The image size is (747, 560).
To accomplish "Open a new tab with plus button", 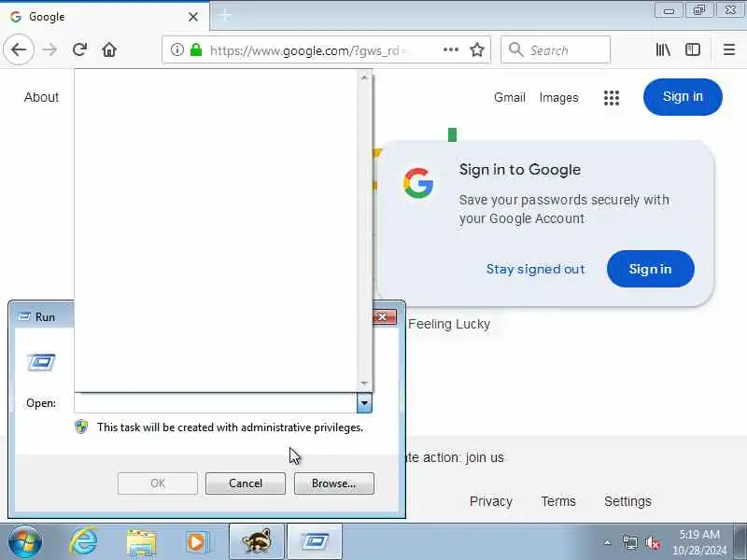I will 225,16.
